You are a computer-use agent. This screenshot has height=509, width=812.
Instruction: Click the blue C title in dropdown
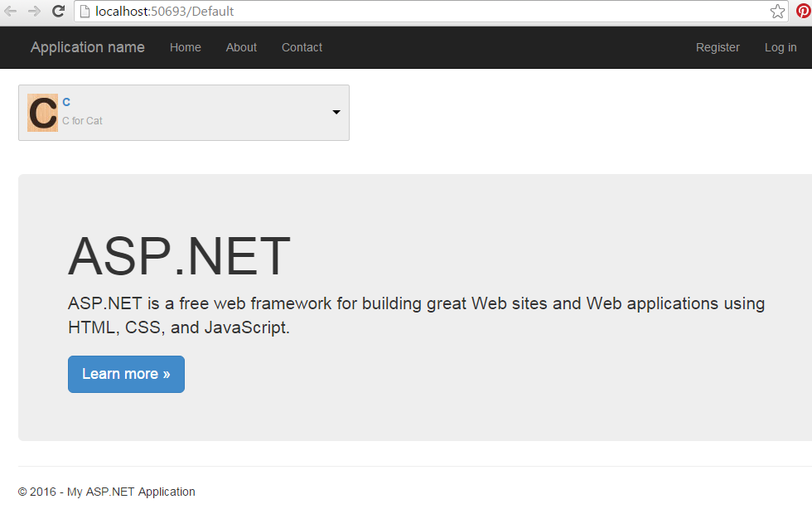tap(66, 102)
